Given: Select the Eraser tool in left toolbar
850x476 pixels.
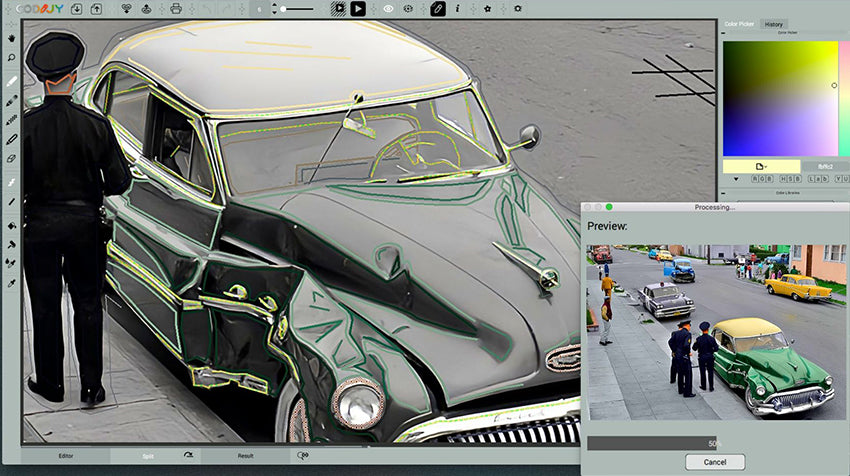Looking at the screenshot, I should pos(11,159).
